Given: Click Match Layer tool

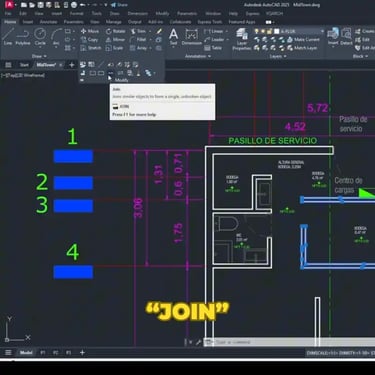Looking at the screenshot, I should pos(302,48).
